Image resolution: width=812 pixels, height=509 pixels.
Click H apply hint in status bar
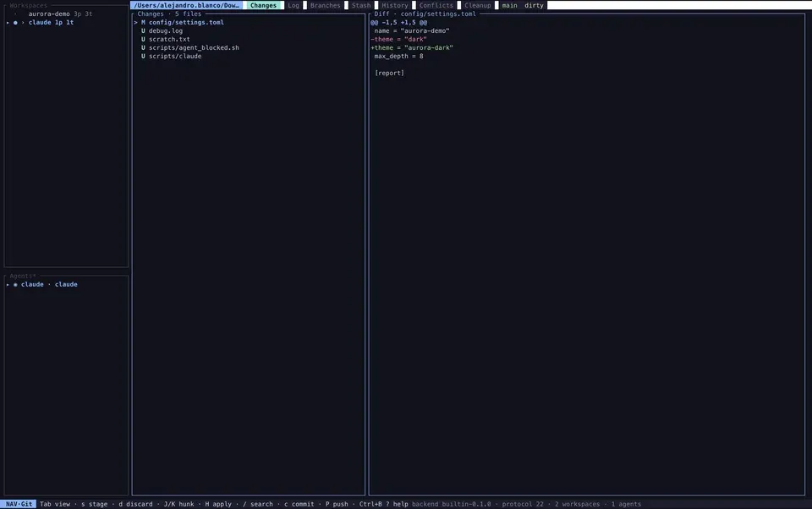pyautogui.click(x=218, y=504)
